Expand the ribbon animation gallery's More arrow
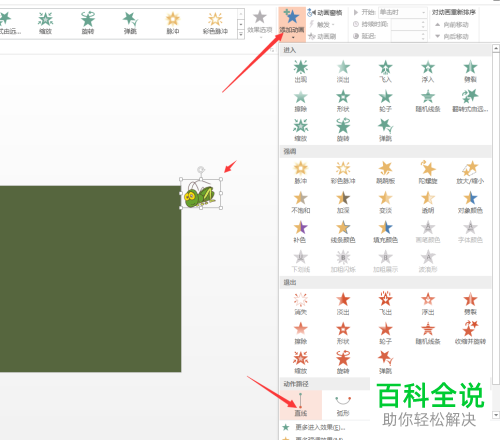 241,34
